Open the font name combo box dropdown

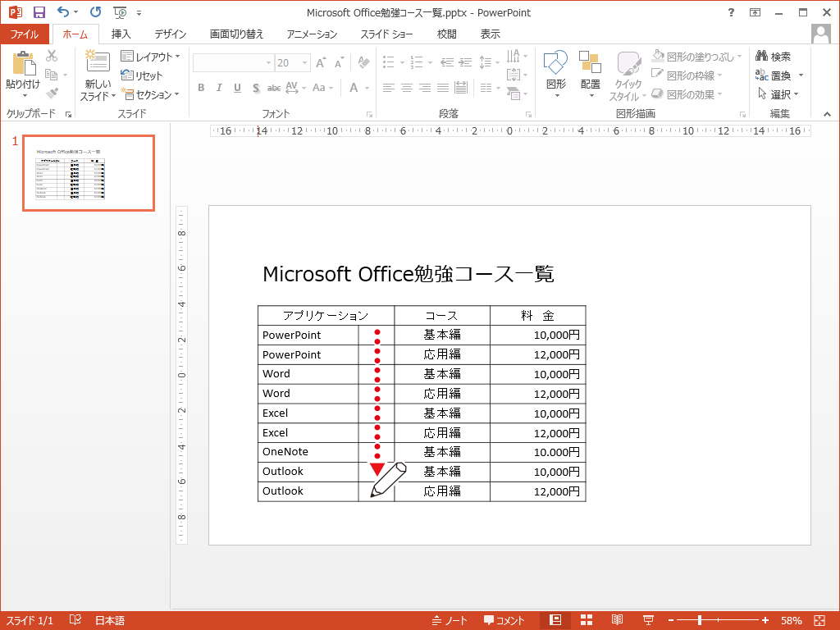(268, 62)
